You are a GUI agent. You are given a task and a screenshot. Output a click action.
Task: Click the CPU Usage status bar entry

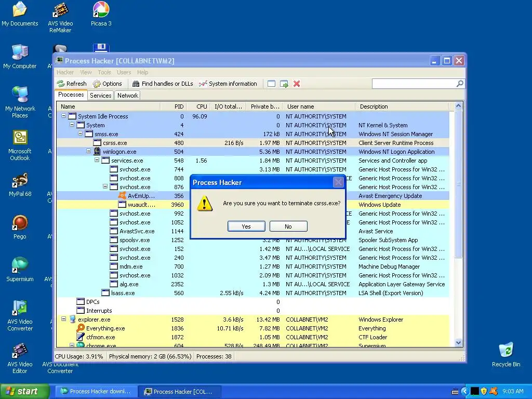79,356
